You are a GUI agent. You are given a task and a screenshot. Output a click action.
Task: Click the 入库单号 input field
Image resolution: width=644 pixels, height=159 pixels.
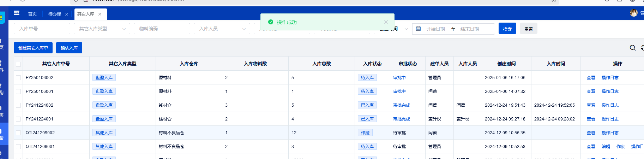(x=42, y=29)
